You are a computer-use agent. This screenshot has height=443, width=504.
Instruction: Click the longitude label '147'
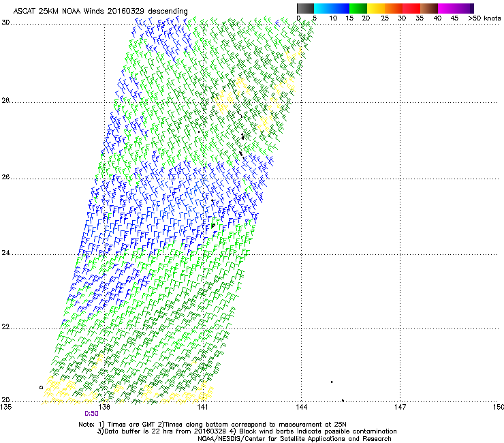pos(400,407)
